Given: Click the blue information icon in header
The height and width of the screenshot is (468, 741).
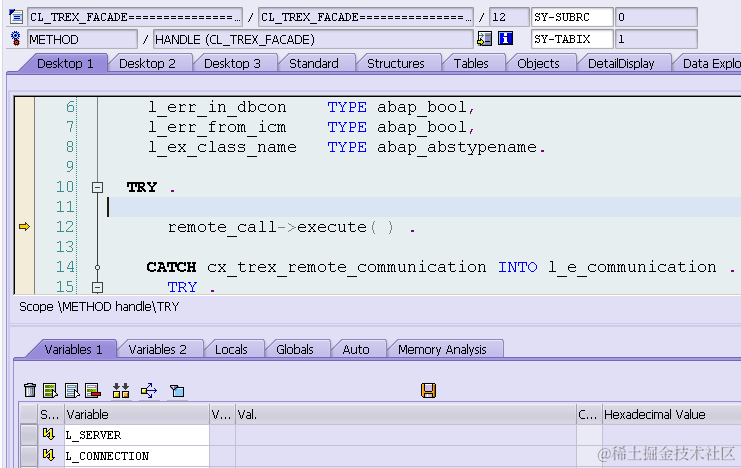Looking at the screenshot, I should 505,38.
